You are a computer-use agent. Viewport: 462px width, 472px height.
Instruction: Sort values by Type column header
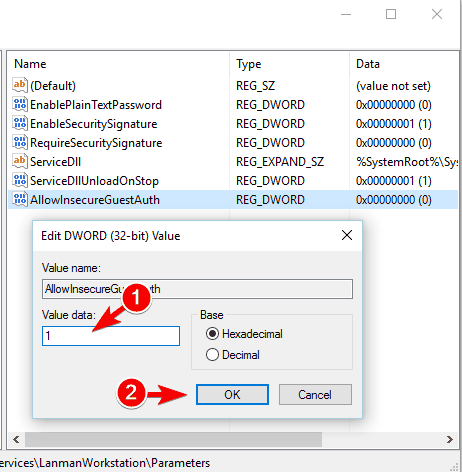[289, 64]
